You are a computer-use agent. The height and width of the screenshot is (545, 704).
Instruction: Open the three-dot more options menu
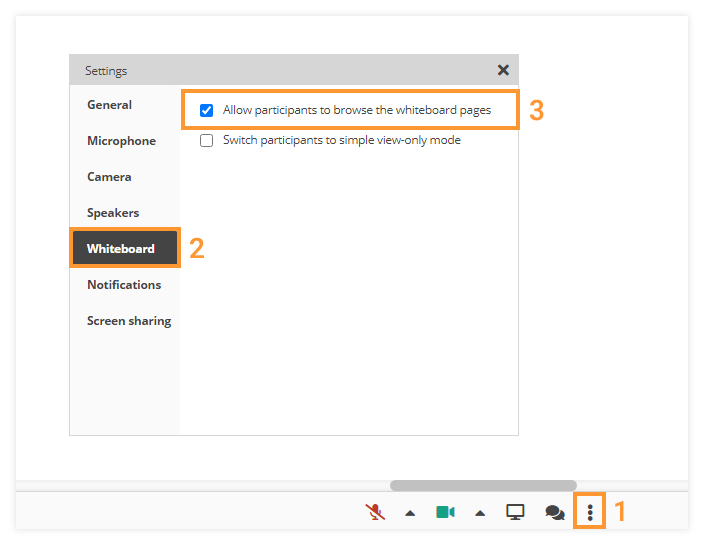[x=590, y=512]
